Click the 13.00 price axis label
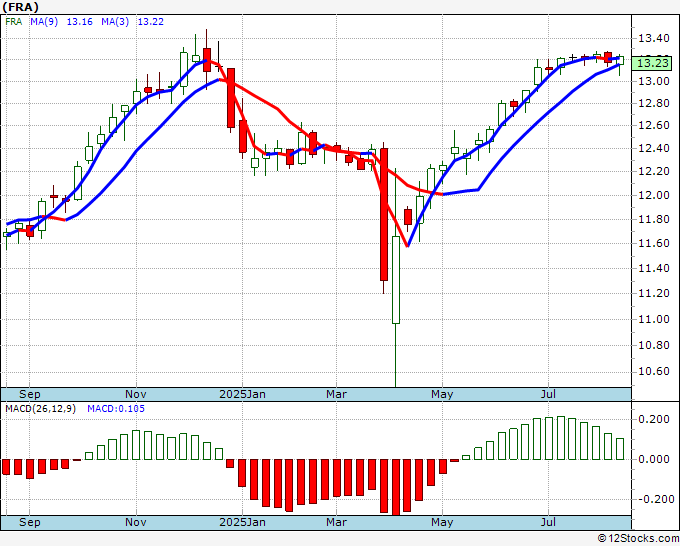Image resolution: width=680 pixels, height=546 pixels. click(653, 81)
